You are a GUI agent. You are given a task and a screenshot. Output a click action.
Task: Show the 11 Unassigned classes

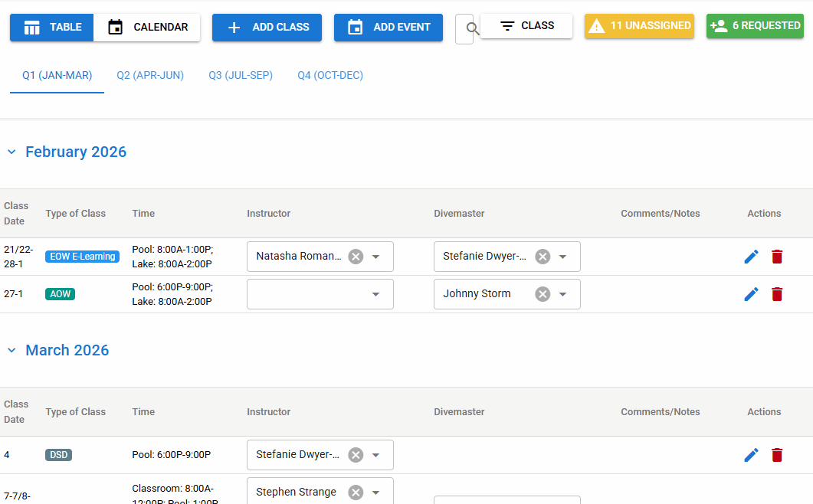639,26
